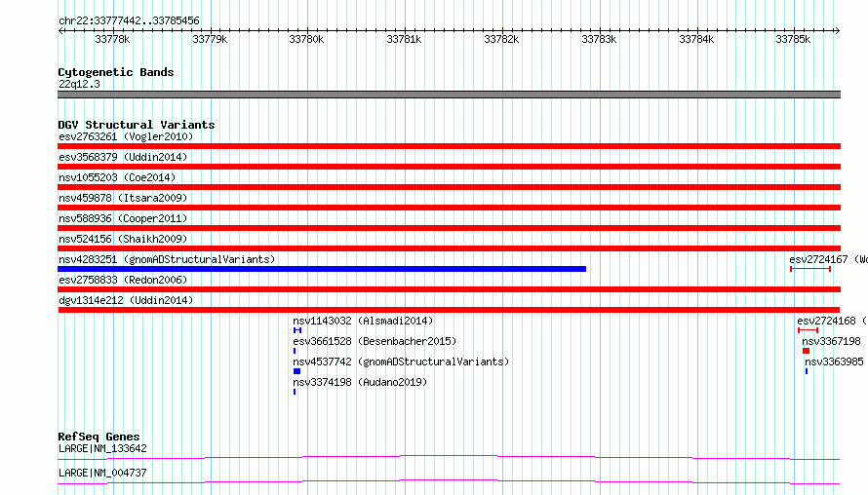Click the right arrow end of the ruler
The image size is (868, 495).
(837, 31)
